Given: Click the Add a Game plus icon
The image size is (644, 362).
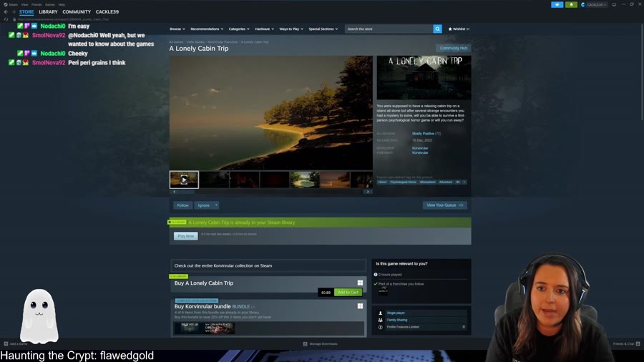Looking at the screenshot, I should coord(6,344).
